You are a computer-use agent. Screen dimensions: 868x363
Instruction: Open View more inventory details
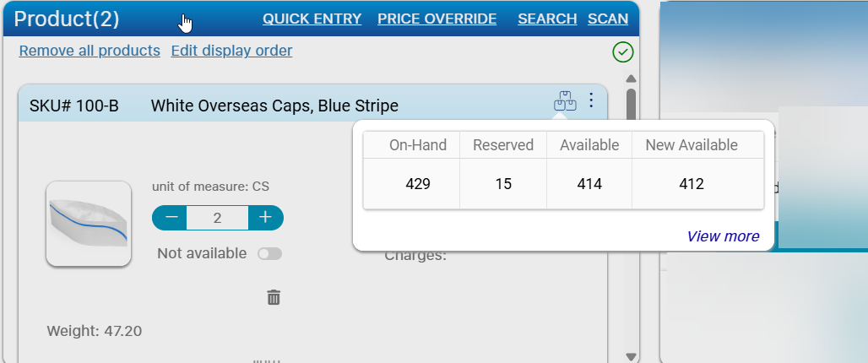723,236
